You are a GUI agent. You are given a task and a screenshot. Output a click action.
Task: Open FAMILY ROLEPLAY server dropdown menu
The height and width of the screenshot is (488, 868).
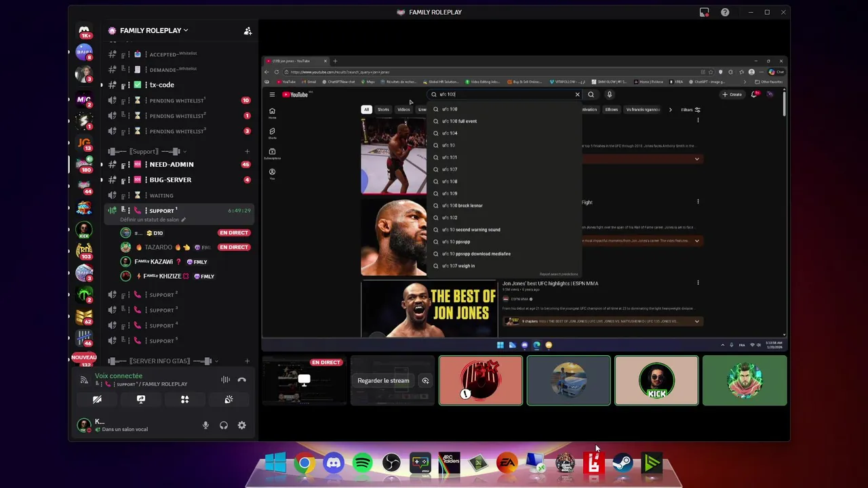tap(154, 30)
